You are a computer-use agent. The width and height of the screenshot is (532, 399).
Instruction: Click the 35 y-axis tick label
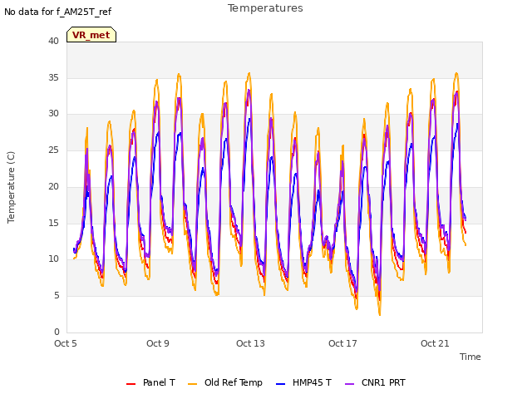[x=53, y=77]
